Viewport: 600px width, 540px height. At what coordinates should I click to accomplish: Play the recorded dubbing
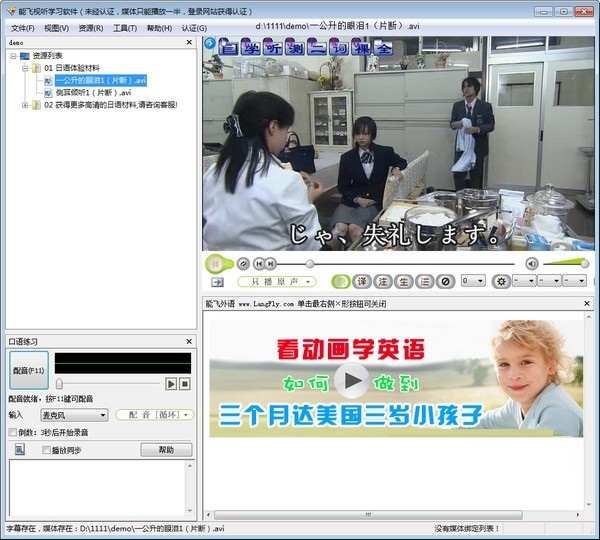tap(171, 384)
